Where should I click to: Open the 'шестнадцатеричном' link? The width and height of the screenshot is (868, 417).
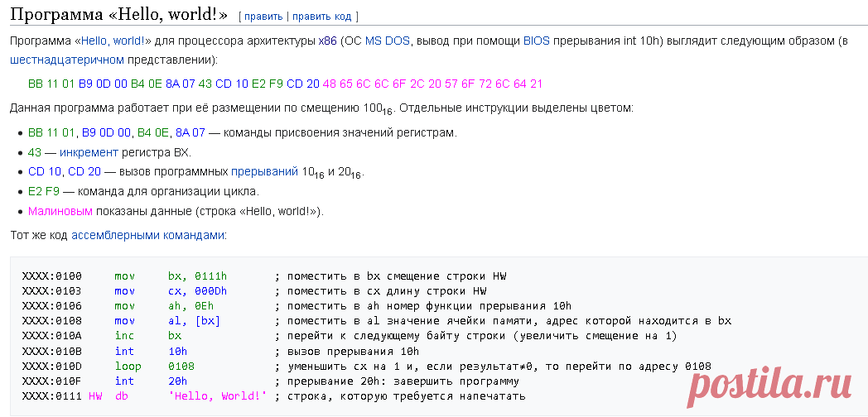point(67,60)
